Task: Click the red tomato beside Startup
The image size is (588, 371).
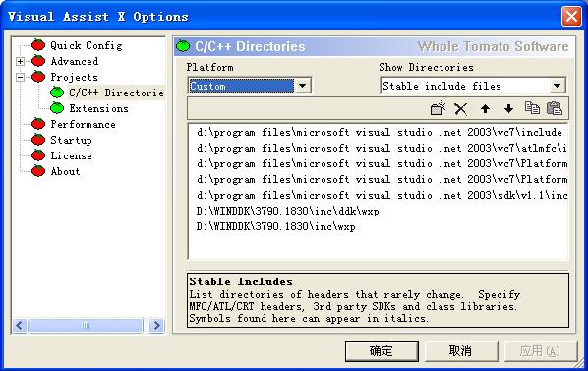Action: point(38,140)
